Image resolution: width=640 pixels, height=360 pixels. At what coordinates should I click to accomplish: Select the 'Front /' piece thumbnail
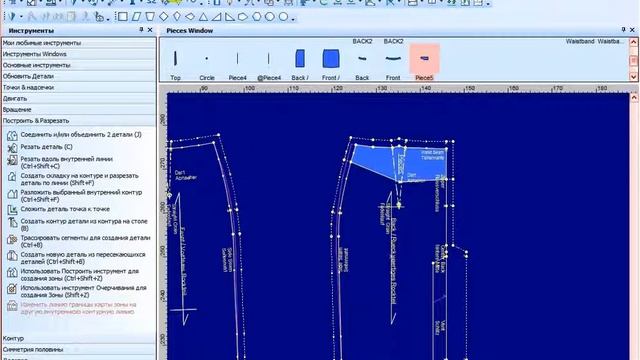point(331,59)
